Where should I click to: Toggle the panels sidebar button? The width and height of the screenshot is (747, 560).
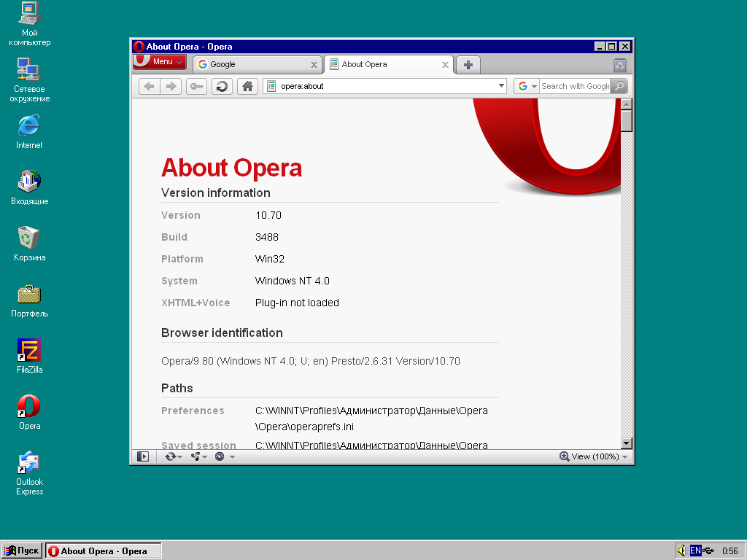[143, 456]
